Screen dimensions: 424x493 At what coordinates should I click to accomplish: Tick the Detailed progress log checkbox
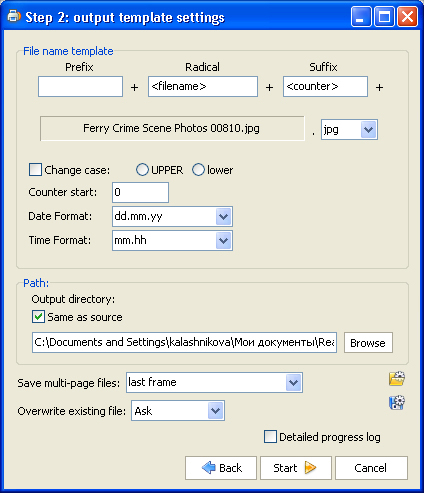270,437
